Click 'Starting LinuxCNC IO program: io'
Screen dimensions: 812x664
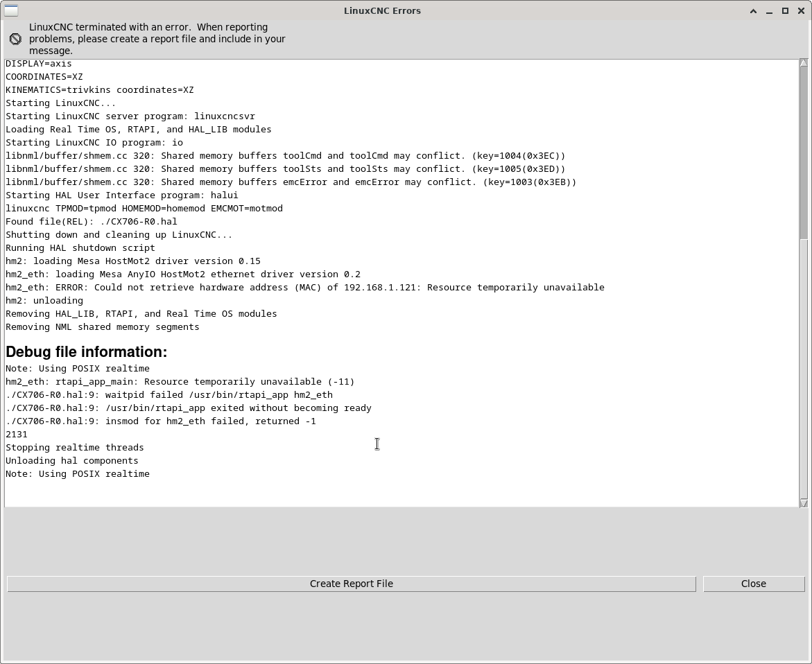coord(94,143)
